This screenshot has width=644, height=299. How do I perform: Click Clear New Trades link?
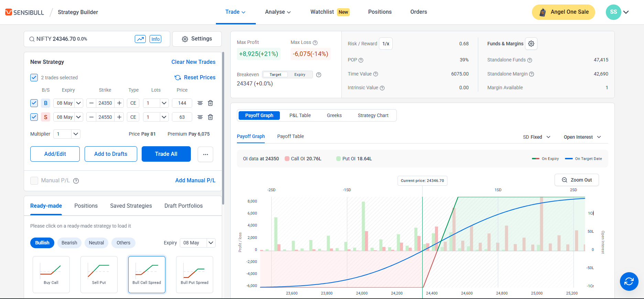(193, 62)
